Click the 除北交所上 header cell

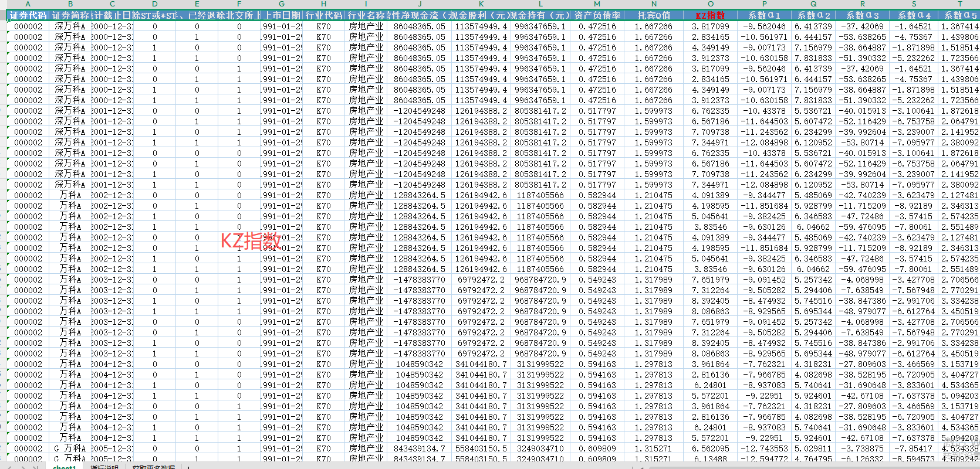click(x=239, y=15)
